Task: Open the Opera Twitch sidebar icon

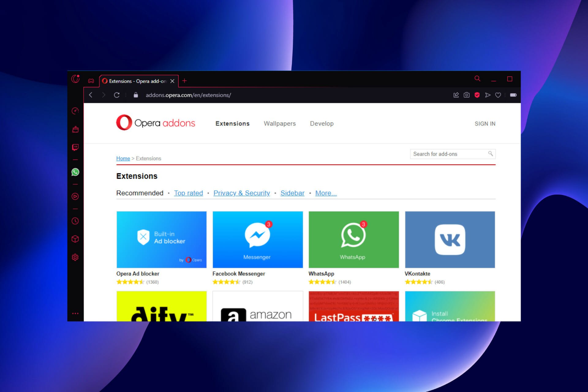Action: [75, 147]
